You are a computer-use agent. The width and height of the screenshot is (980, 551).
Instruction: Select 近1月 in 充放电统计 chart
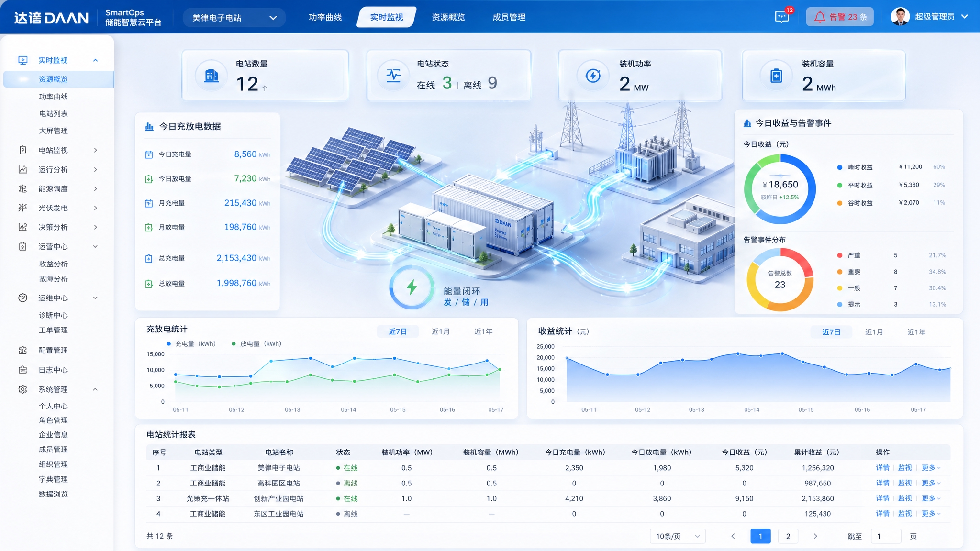click(441, 331)
